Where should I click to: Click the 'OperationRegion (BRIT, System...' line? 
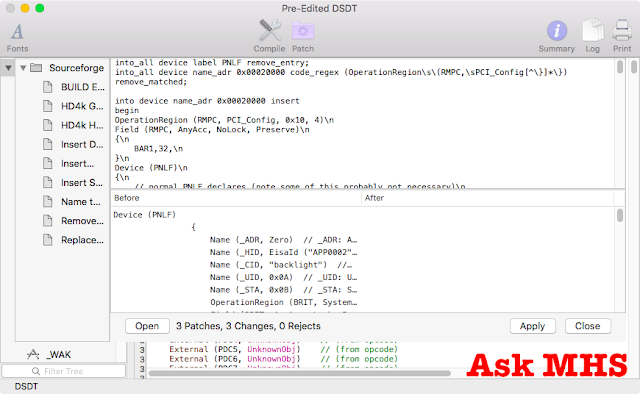284,303
